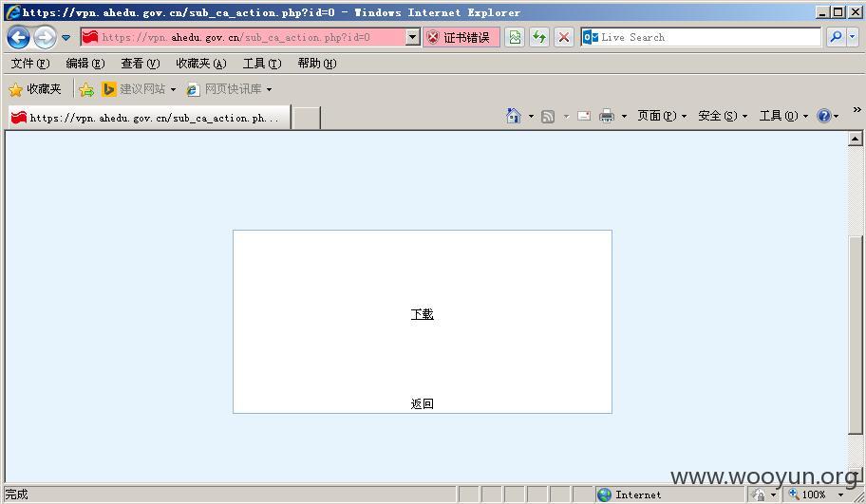Click the 返回 back link
This screenshot has width=866, height=504.
coord(422,403)
